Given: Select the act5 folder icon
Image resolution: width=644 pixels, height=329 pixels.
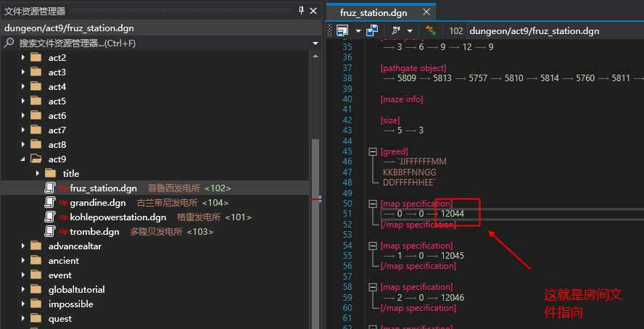Looking at the screenshot, I should point(36,101).
